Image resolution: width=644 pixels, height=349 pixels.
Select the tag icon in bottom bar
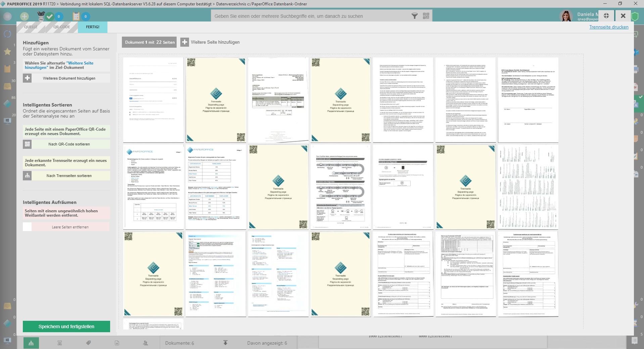88,343
